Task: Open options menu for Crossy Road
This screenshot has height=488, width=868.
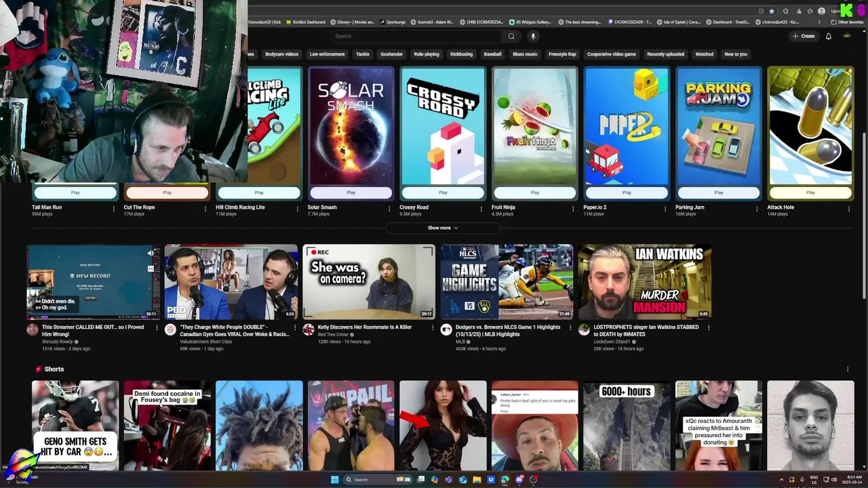Action: point(481,209)
